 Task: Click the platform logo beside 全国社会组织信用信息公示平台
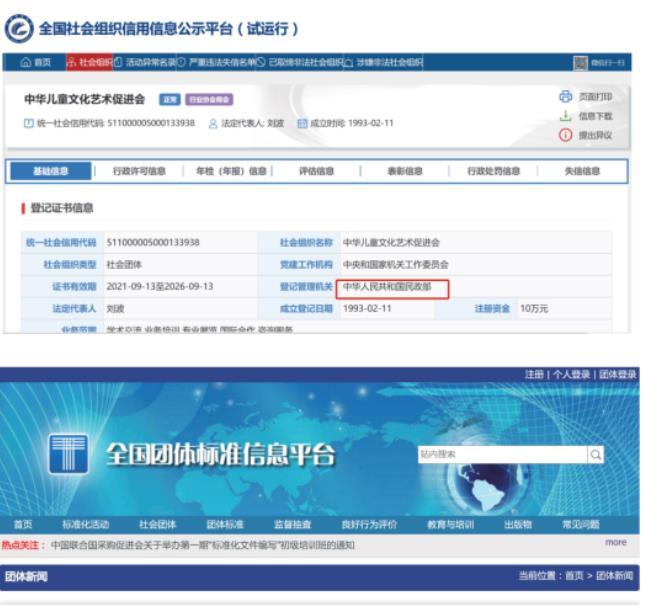pyautogui.click(x=19, y=28)
